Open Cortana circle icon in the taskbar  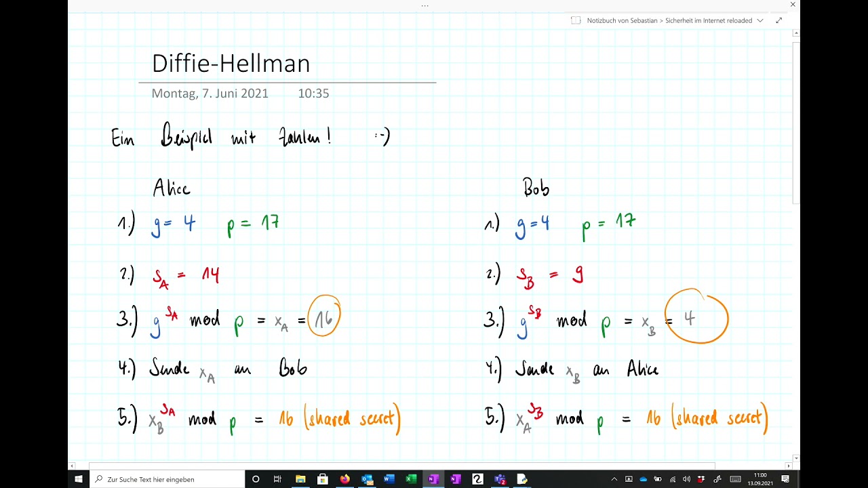(x=256, y=479)
